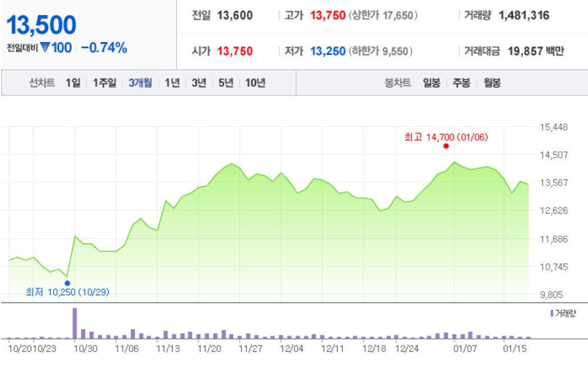The image size is (588, 369).
Task: Click the 11/27 date axis label
Action: point(250,349)
